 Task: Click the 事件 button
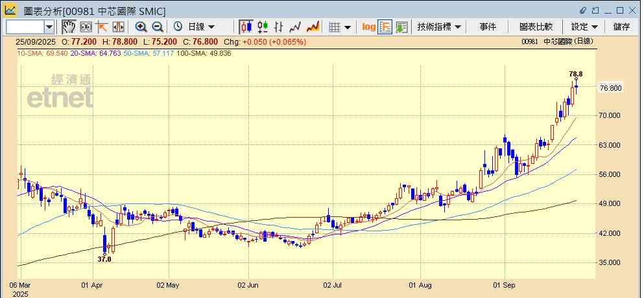488,27
